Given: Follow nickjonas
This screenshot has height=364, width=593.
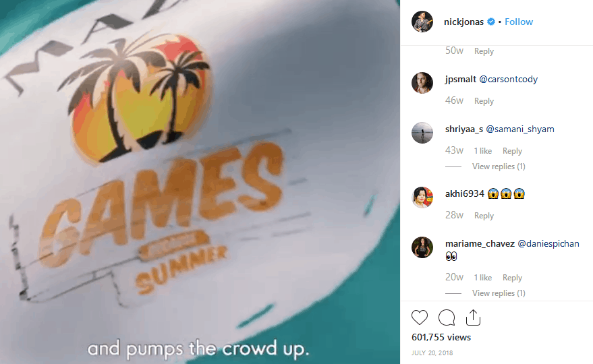Looking at the screenshot, I should (519, 22).
